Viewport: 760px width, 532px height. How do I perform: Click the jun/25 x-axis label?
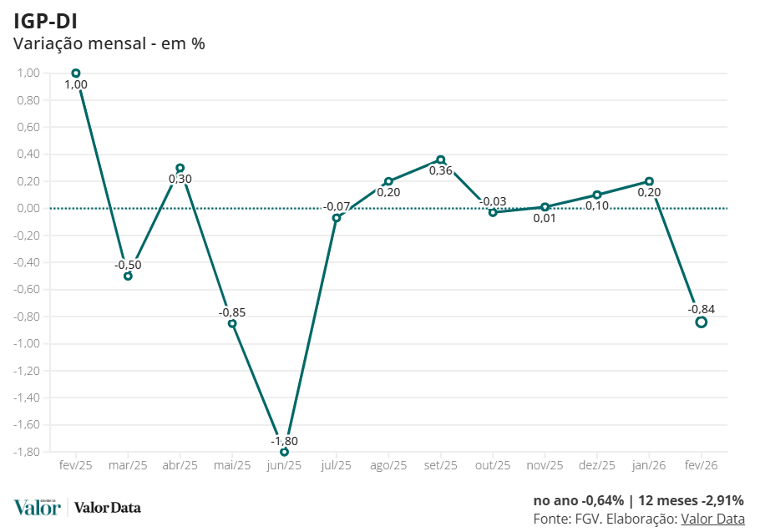coord(284,465)
